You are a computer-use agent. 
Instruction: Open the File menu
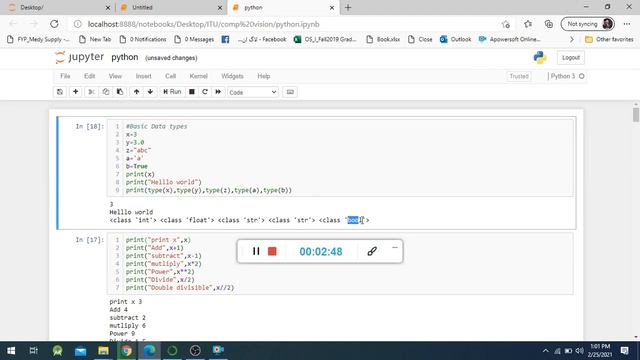65,76
